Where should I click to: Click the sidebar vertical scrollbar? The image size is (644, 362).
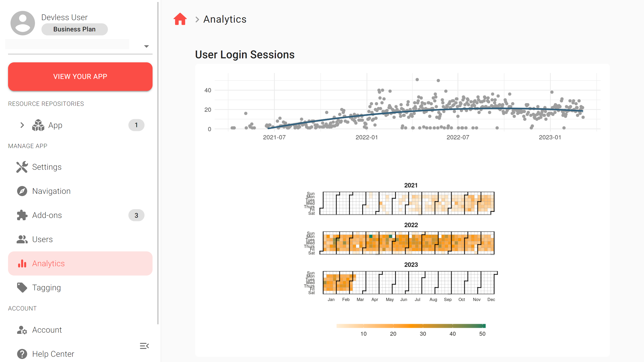pos(158,163)
